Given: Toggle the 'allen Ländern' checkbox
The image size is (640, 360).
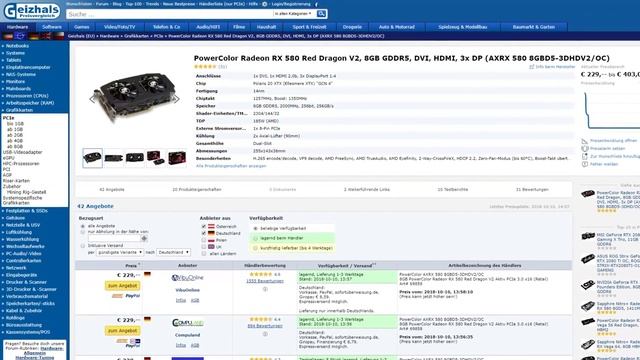Looking at the screenshot, I should [204, 253].
